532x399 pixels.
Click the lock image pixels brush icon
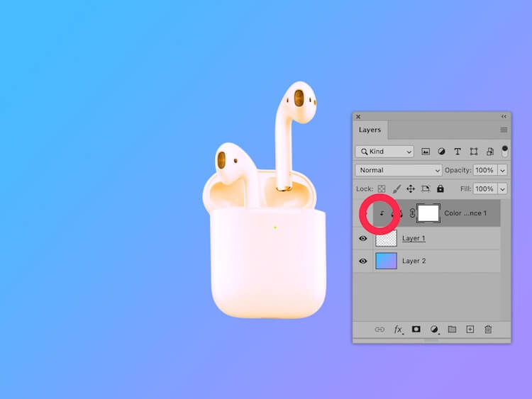tap(397, 189)
